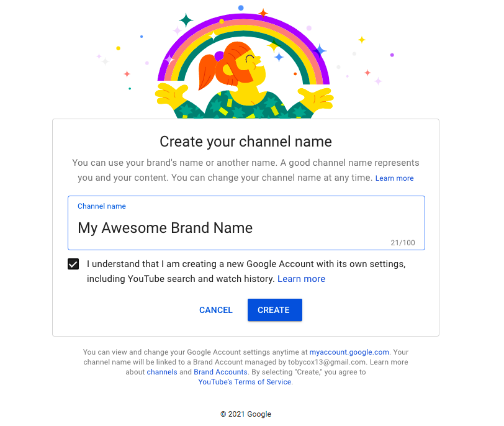Click the Channel name input field
This screenshot has height=426, width=504.
tap(246, 223)
